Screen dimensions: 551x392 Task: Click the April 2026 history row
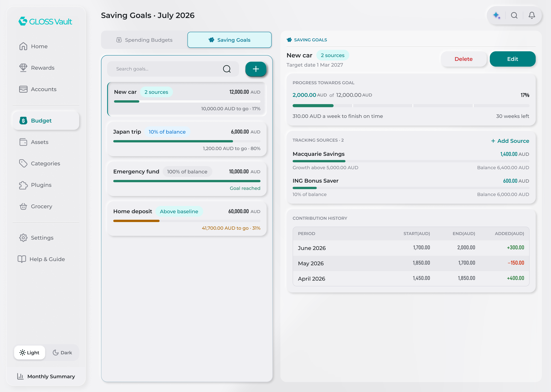point(411,278)
